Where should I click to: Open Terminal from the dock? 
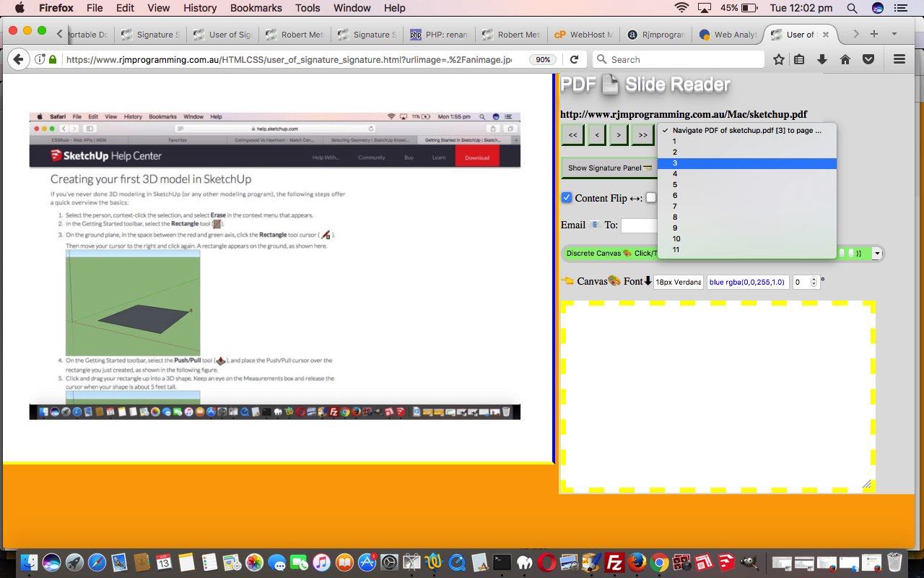tap(502, 562)
